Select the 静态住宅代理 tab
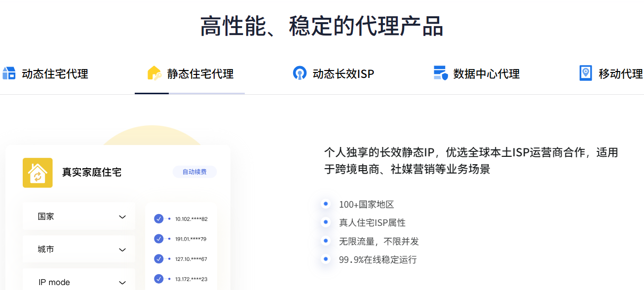This screenshot has height=290, width=644. pyautogui.click(x=190, y=74)
